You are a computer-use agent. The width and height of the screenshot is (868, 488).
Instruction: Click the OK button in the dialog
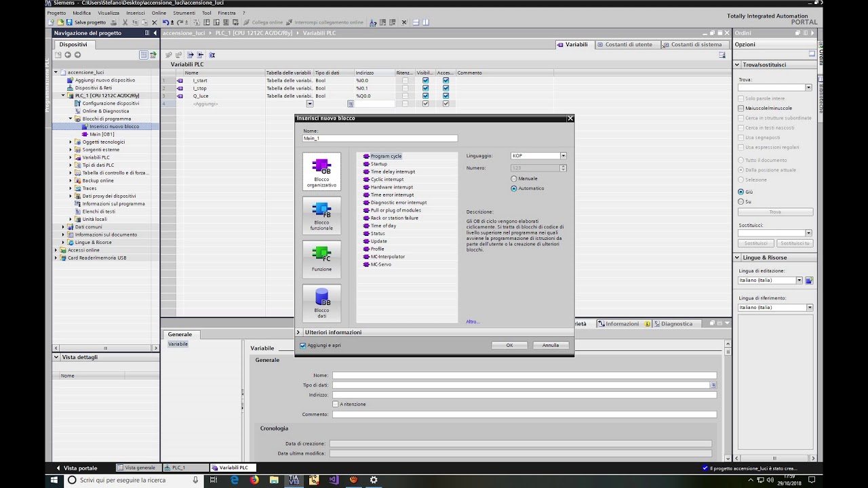[509, 345]
